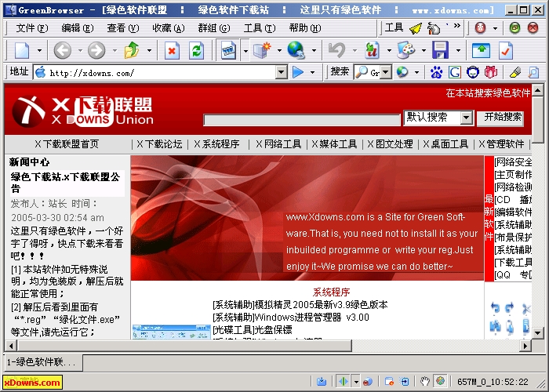The image size is (549, 392).
Task: Open the 查看(V) menu
Action: (x=123, y=28)
